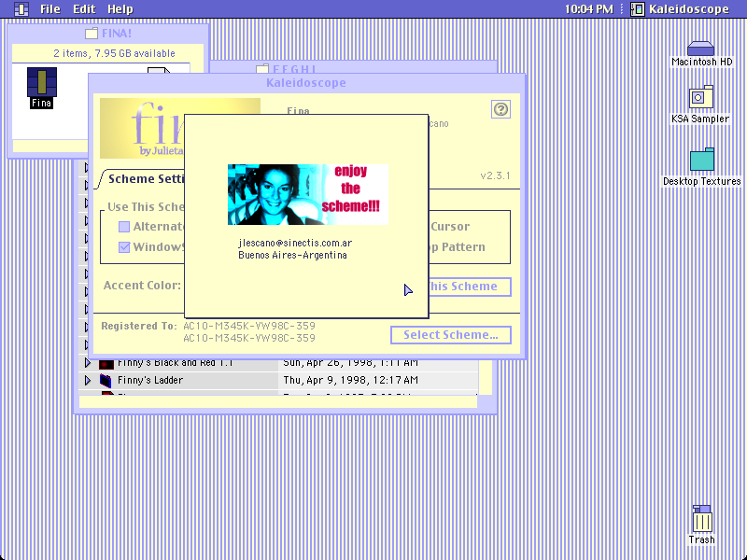The image size is (747, 560).
Task: Click the Select Scheme... button
Action: click(x=451, y=335)
